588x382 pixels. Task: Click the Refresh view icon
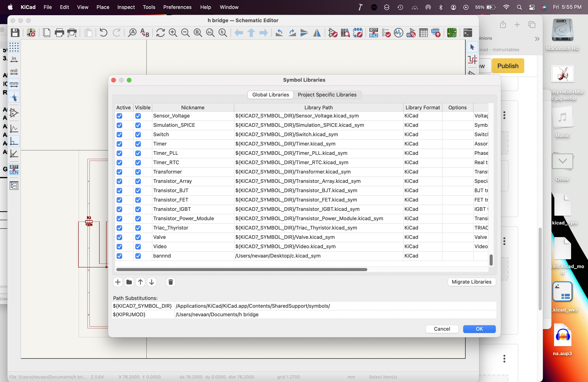tap(160, 33)
